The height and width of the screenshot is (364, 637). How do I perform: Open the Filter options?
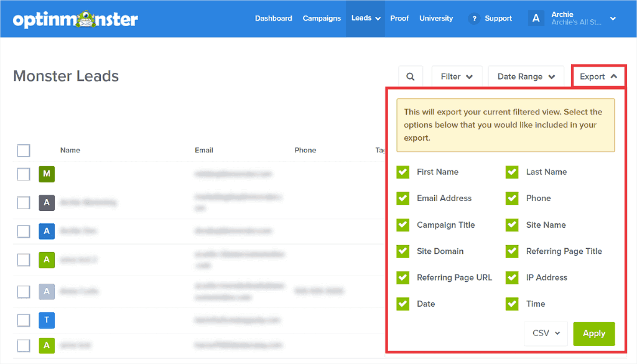[x=457, y=76]
